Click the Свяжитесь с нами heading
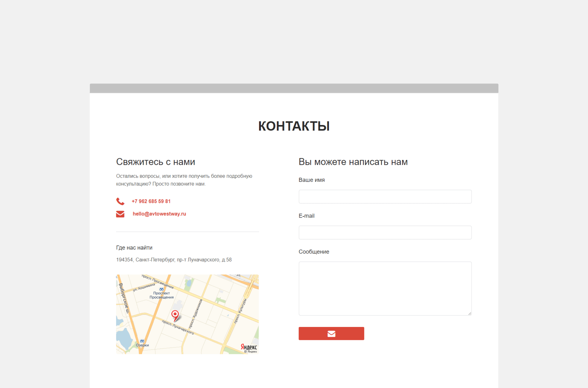This screenshot has height=388, width=588. [x=156, y=162]
